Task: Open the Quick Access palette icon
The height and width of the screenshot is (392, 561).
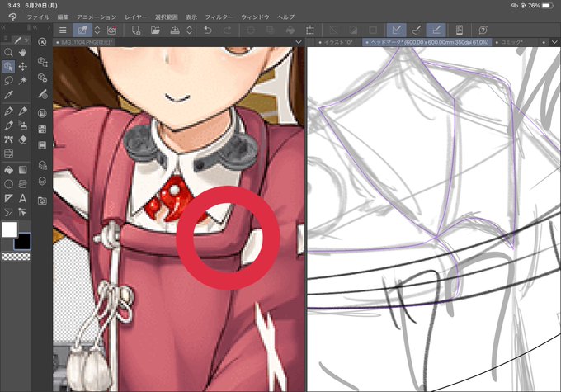Action: 42,42
